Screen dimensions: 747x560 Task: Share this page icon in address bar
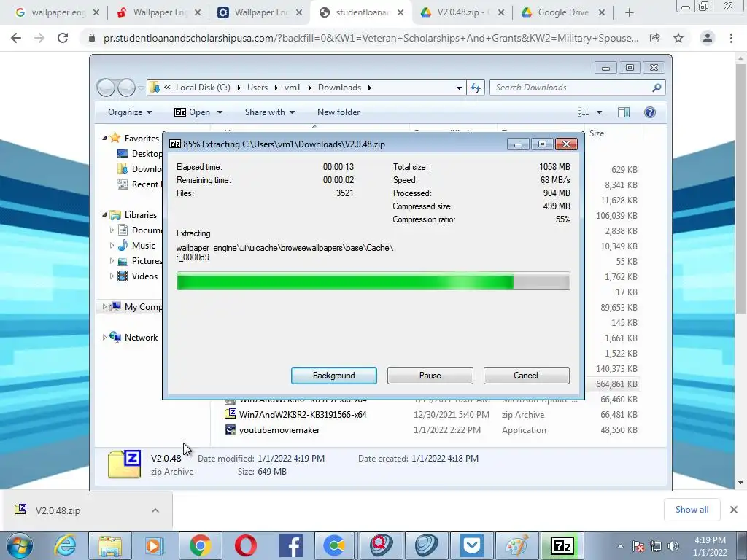tap(655, 38)
